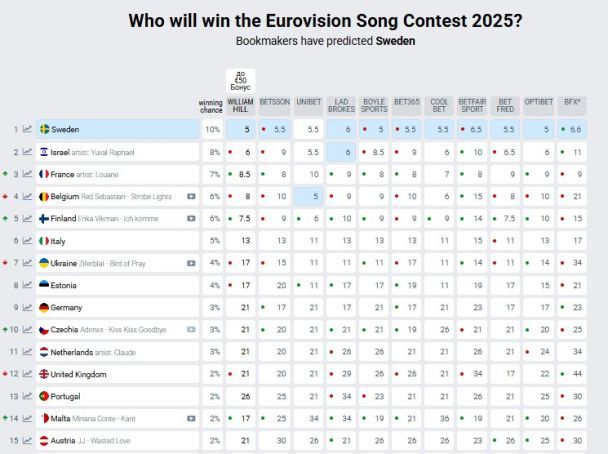This screenshot has width=608, height=454.
Task: Click the chart icon in Israel's row
Action: point(27,152)
